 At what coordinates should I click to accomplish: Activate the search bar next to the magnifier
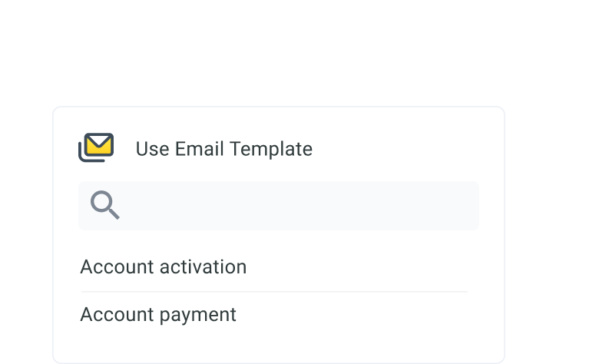coord(299,206)
